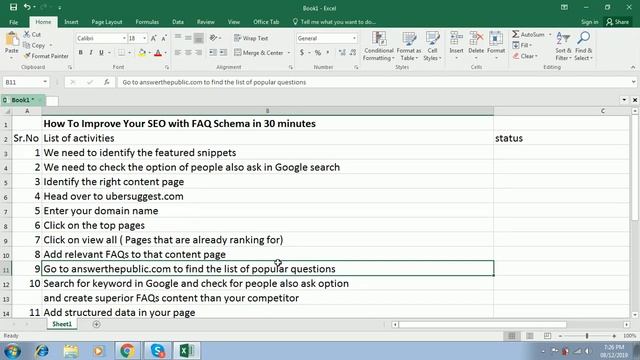Apply the red font color
The image size is (640, 360).
click(158, 53)
